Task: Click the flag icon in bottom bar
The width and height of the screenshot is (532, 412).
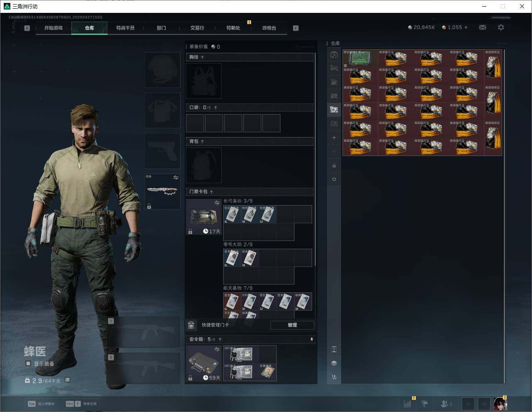Action: click(x=425, y=404)
